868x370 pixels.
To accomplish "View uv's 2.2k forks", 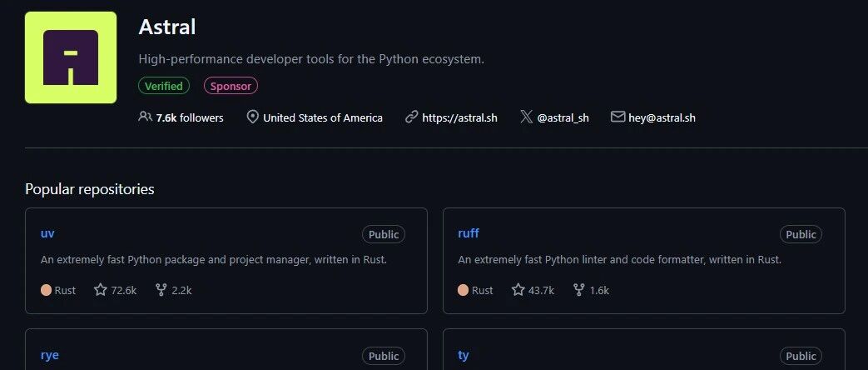I will click(181, 290).
